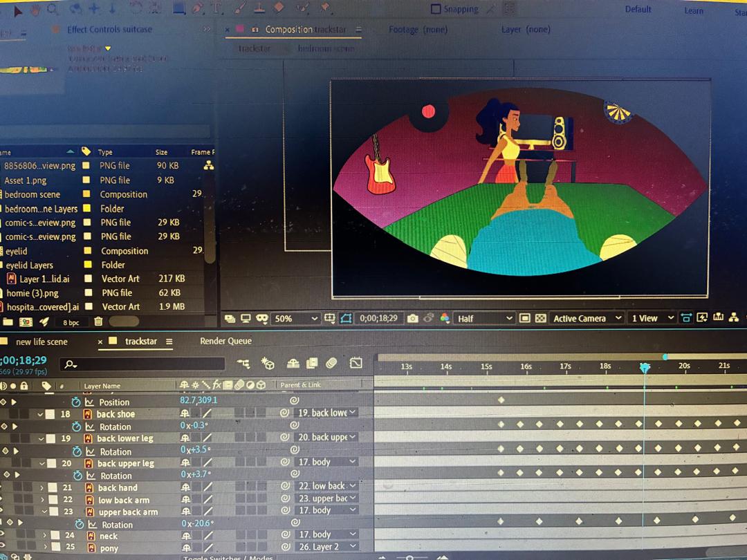Open the Graph Editor
The width and height of the screenshot is (747, 560).
pos(355,362)
